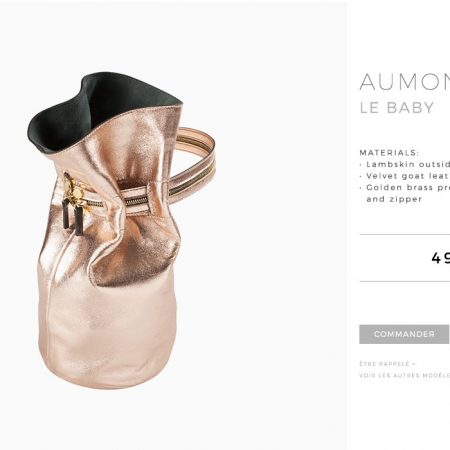Click the LE BABY model subtitle
Image resolution: width=450 pixels, height=450 pixels.
397,108
